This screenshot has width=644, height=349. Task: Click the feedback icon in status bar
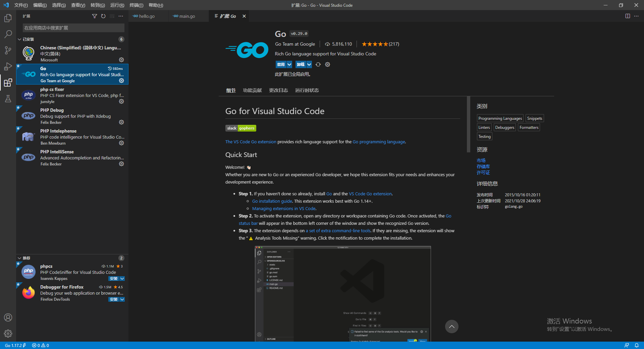(x=627, y=345)
